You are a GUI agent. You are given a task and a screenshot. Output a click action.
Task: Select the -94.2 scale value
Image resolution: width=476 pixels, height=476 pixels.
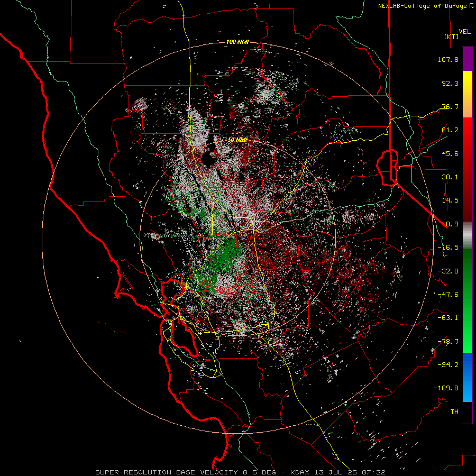448,365
